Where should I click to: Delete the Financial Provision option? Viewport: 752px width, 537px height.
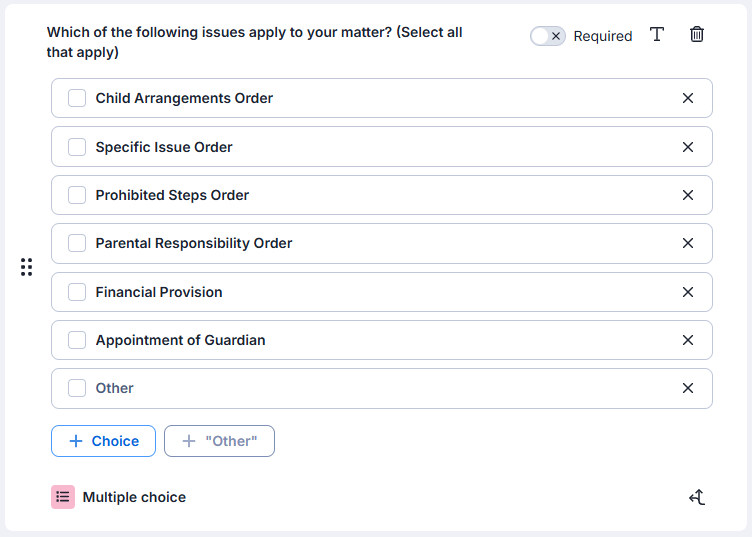(x=688, y=292)
